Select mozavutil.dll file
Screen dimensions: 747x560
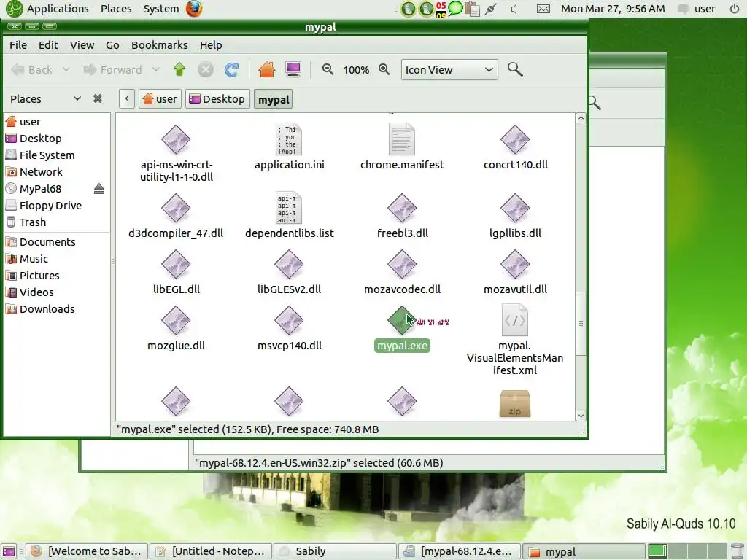pyautogui.click(x=515, y=271)
